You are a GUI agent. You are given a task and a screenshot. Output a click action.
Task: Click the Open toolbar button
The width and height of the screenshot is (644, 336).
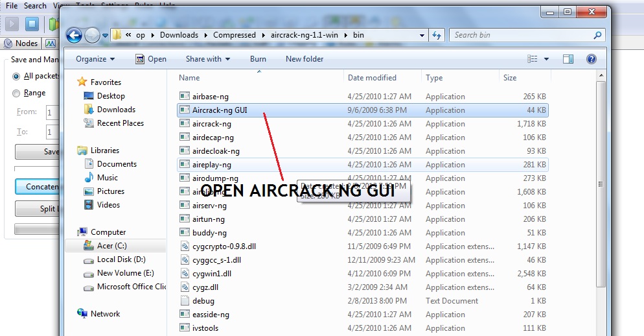(x=151, y=59)
